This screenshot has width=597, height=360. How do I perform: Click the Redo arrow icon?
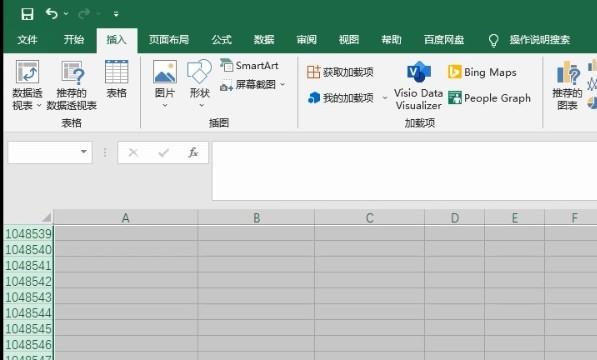click(x=83, y=14)
